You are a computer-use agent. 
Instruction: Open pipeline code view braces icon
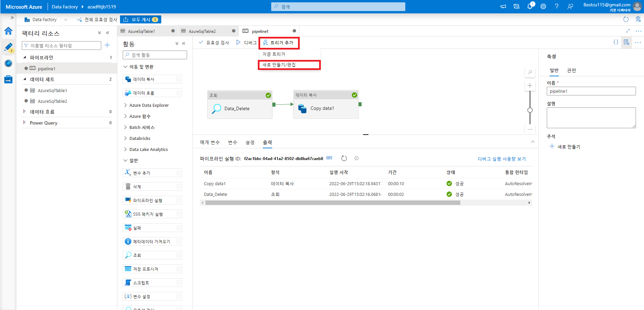(616, 42)
